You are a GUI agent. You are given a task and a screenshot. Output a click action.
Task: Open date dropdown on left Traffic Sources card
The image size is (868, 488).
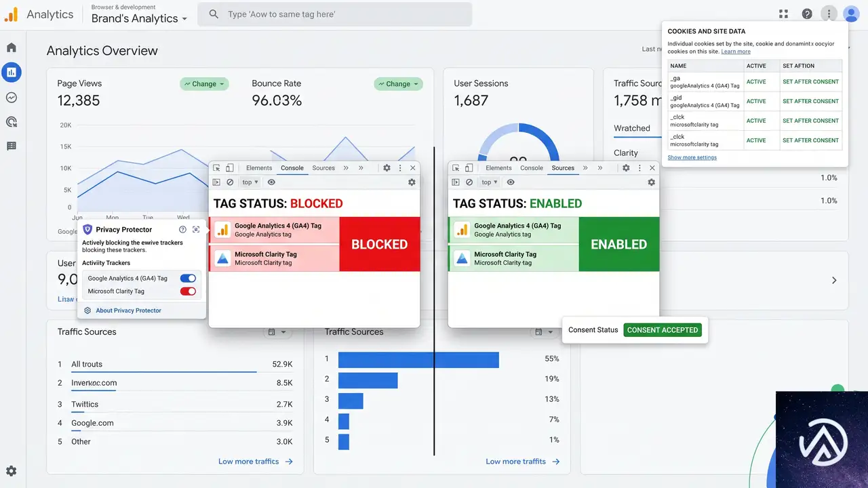277,332
